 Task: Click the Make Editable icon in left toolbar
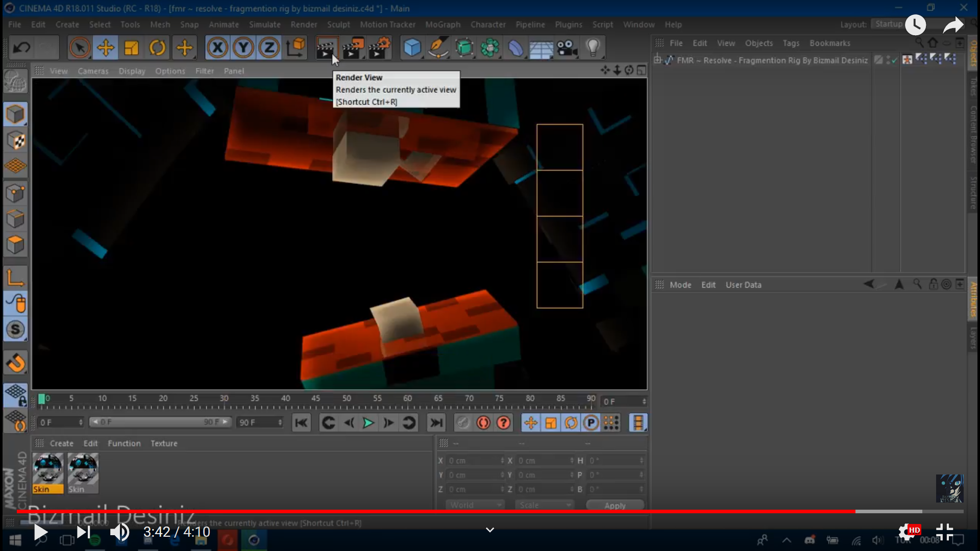[x=15, y=82]
